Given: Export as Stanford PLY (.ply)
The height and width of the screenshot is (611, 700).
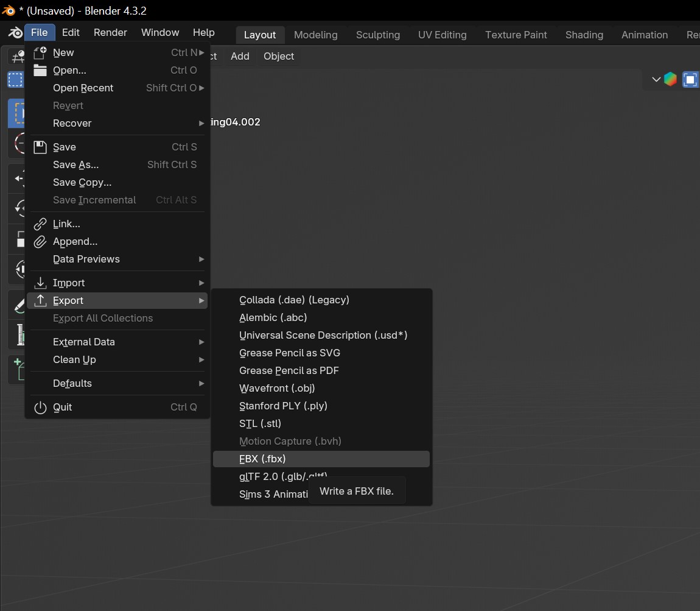Looking at the screenshot, I should (x=321, y=406).
